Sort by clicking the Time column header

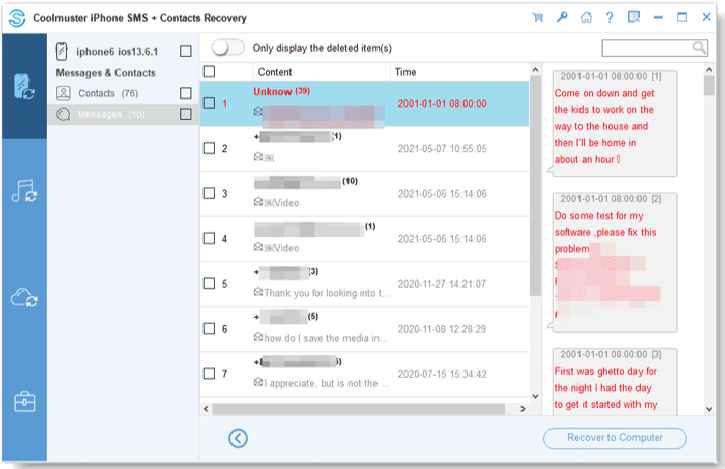pyautogui.click(x=406, y=72)
